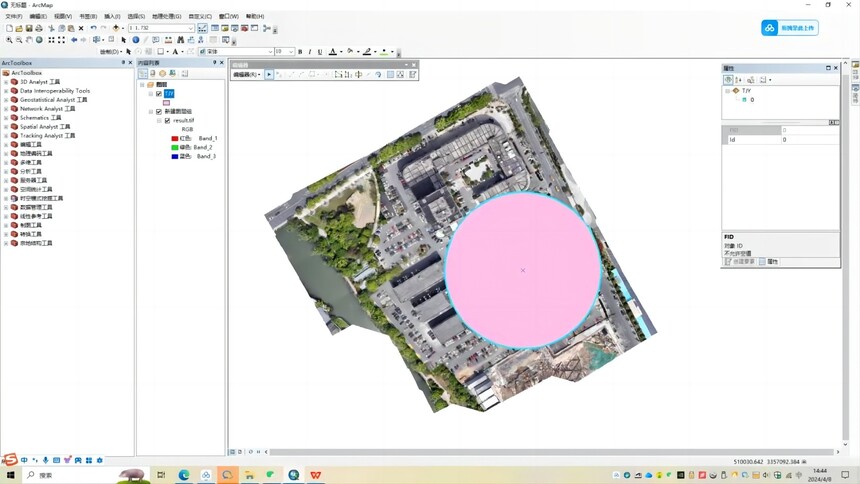Uncheck the result.tif layer visibility
Screen dimensions: 860x484
coord(168,121)
